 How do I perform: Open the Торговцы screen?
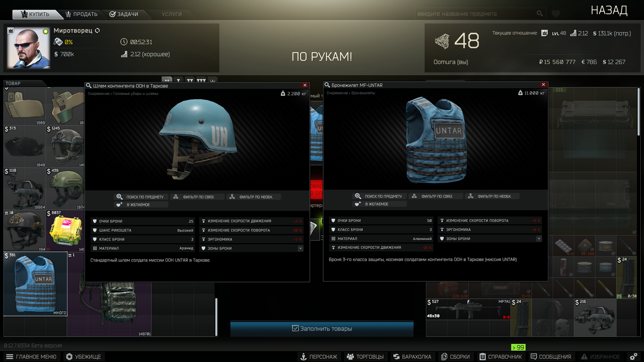[366, 357]
